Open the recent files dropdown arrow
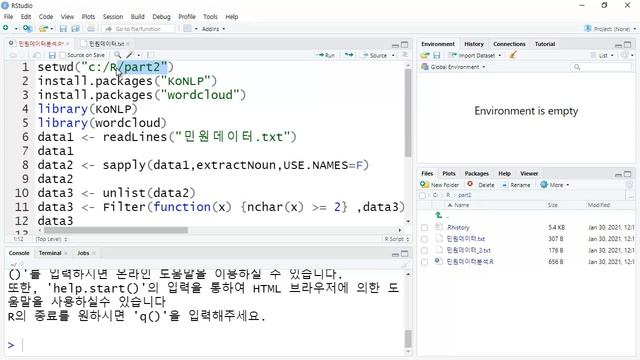 [x=52, y=29]
